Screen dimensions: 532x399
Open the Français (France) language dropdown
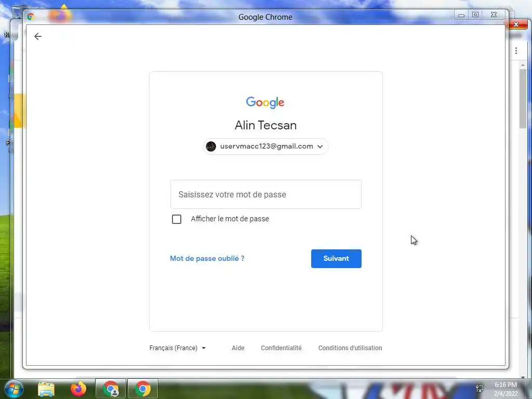(178, 348)
